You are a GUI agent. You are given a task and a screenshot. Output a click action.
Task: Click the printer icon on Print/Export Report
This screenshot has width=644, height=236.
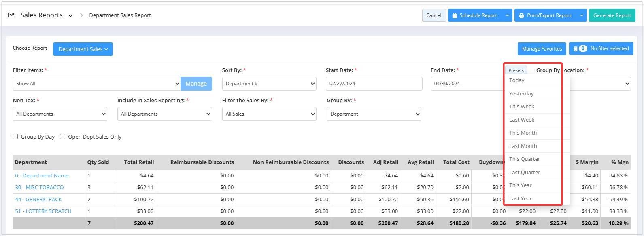click(x=522, y=15)
